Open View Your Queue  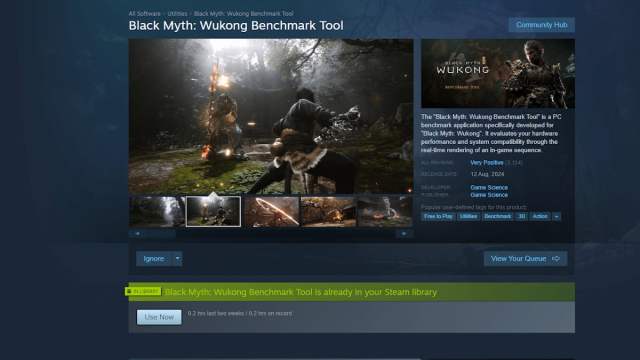(525, 259)
